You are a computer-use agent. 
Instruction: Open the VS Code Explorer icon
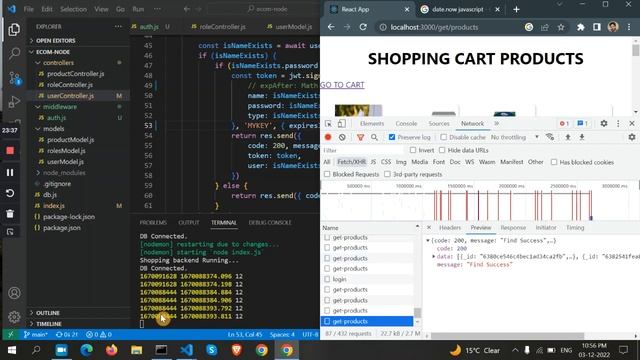[14, 29]
